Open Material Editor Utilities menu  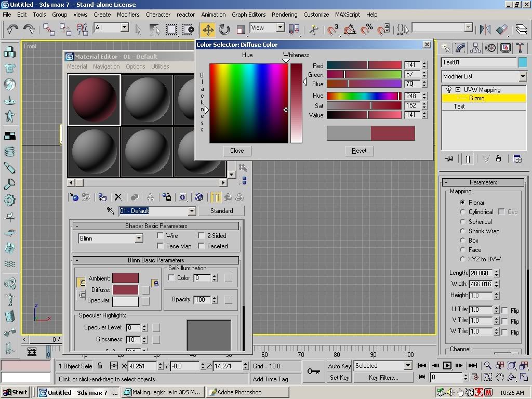[160, 66]
